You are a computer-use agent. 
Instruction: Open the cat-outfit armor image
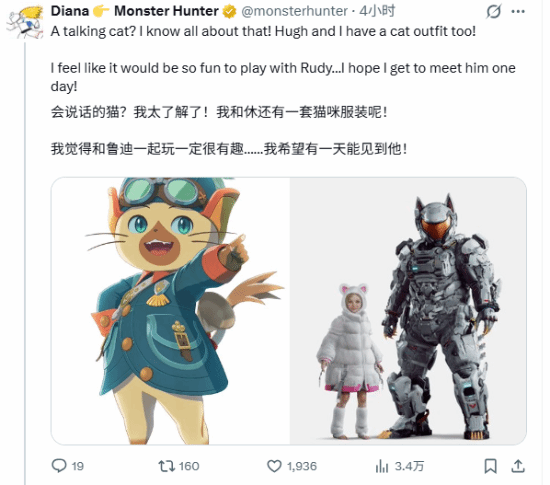[408, 311]
